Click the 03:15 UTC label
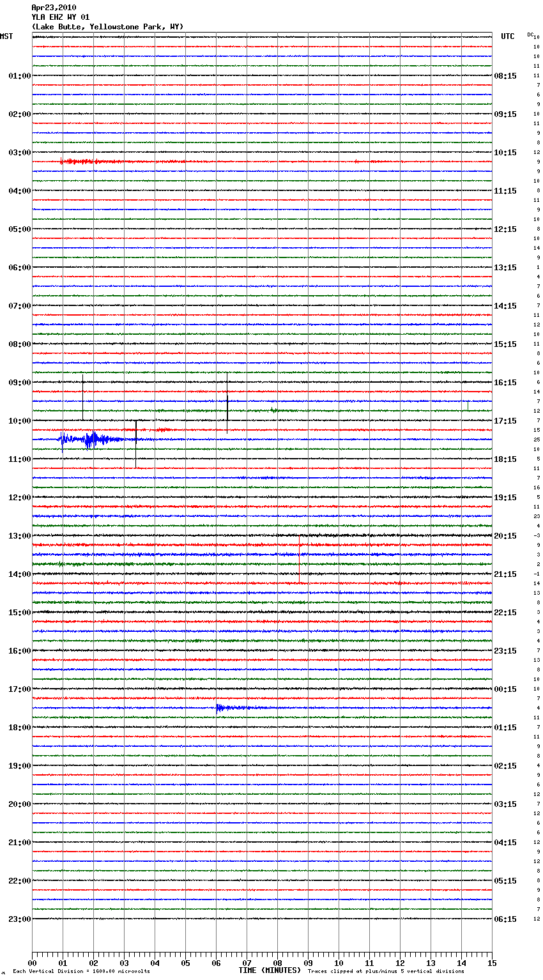 point(505,804)
